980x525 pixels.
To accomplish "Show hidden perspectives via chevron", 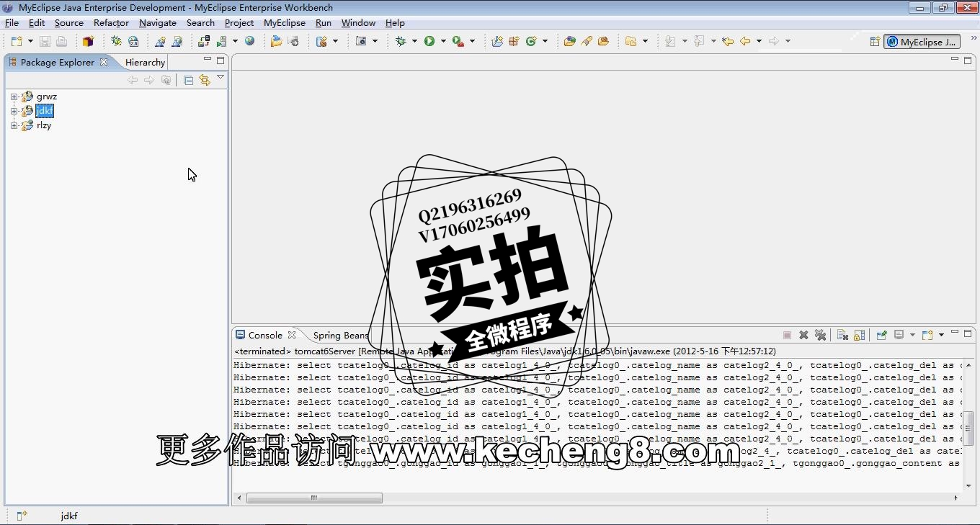I will point(974,39).
